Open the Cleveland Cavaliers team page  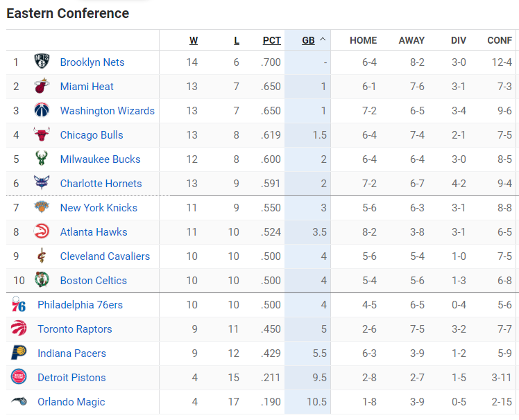coord(105,256)
